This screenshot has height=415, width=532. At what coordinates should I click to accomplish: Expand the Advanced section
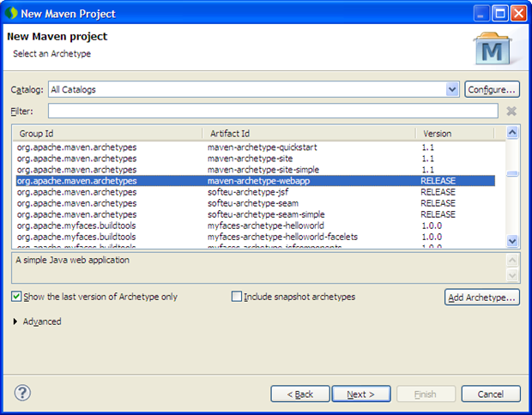click(x=15, y=322)
